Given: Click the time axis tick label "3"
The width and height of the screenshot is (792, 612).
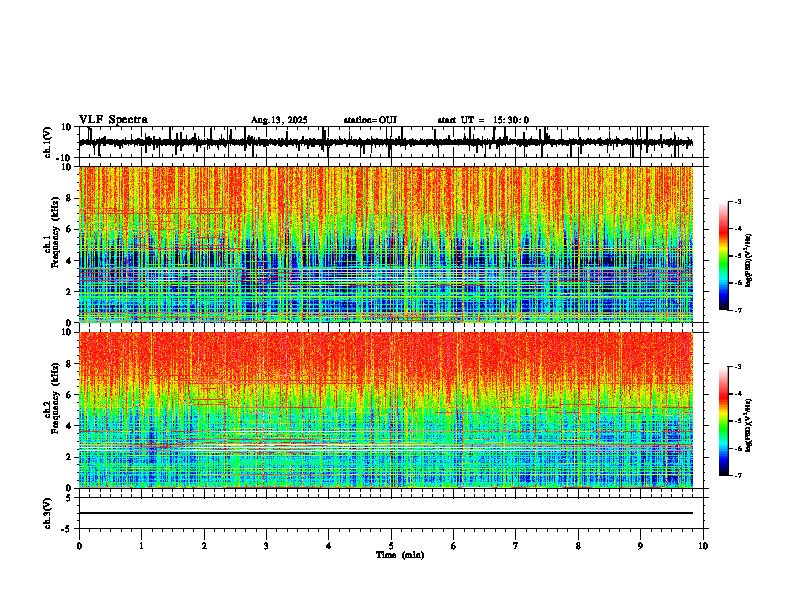Looking at the screenshot, I should pos(266,546).
